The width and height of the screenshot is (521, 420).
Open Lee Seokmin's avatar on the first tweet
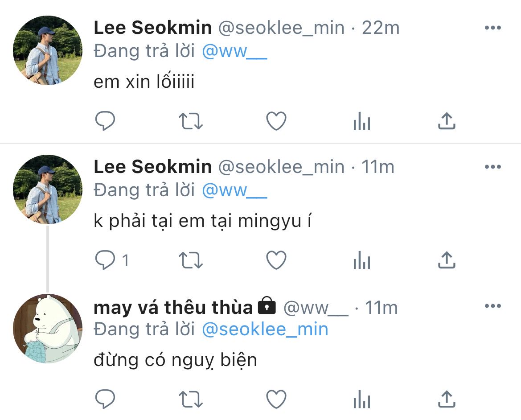48,50
